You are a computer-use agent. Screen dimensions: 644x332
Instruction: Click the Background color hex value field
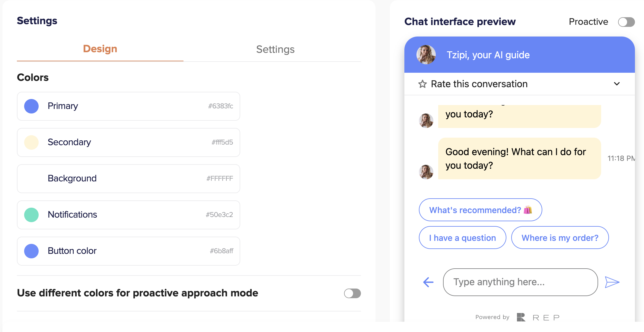(220, 179)
